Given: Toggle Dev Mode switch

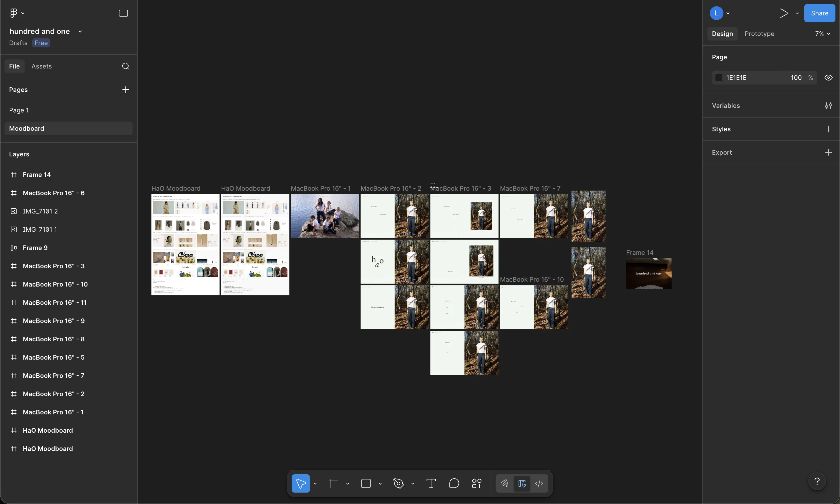Looking at the screenshot, I should click(x=522, y=483).
